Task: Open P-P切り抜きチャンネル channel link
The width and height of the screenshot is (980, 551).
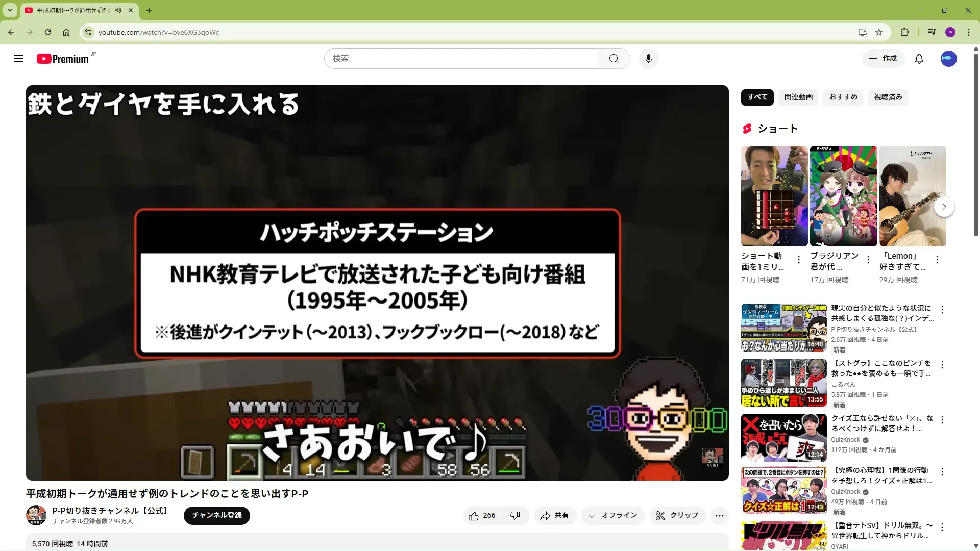Action: click(x=110, y=511)
